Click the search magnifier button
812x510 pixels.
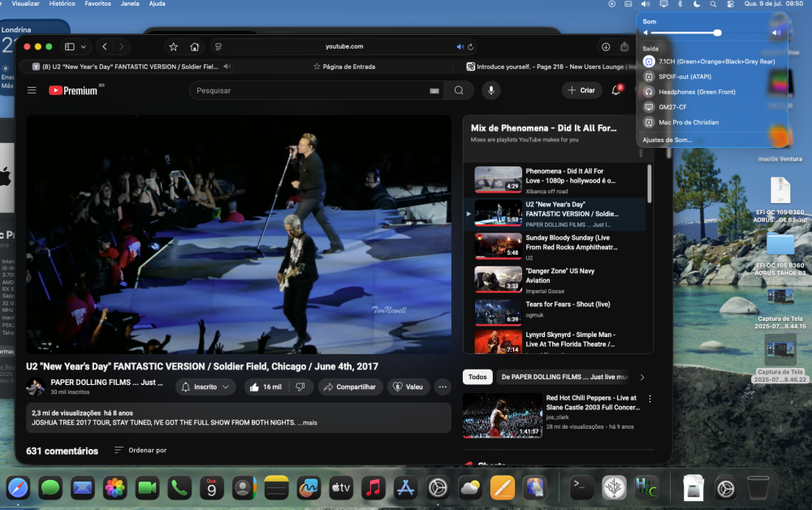[x=459, y=90]
